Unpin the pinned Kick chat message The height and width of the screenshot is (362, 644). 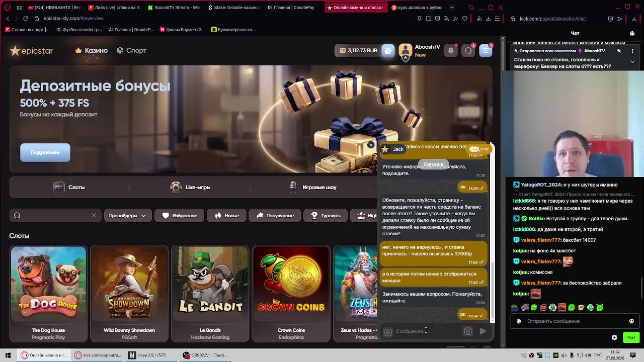click(619, 51)
